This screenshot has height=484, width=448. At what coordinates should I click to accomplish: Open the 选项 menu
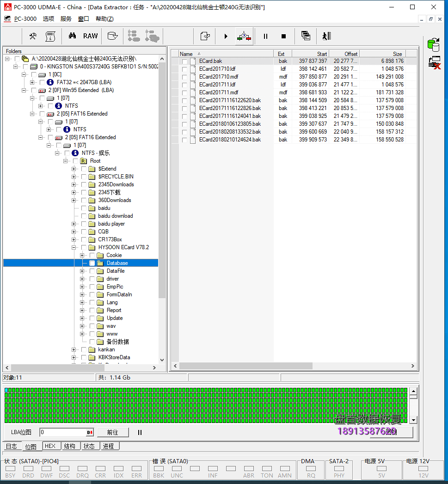49,19
